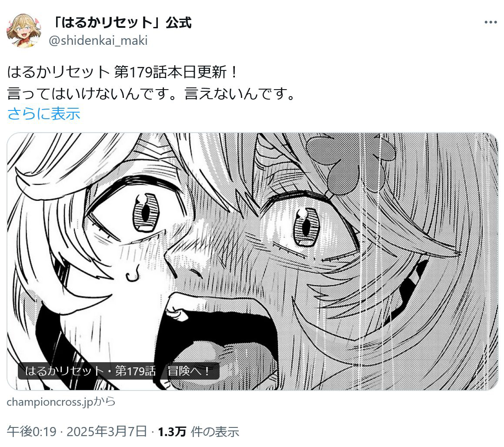Click the はるかリセット・第179話 冒険へ！ card caption
Image resolution: width=504 pixels, height=447 pixels.
(119, 371)
